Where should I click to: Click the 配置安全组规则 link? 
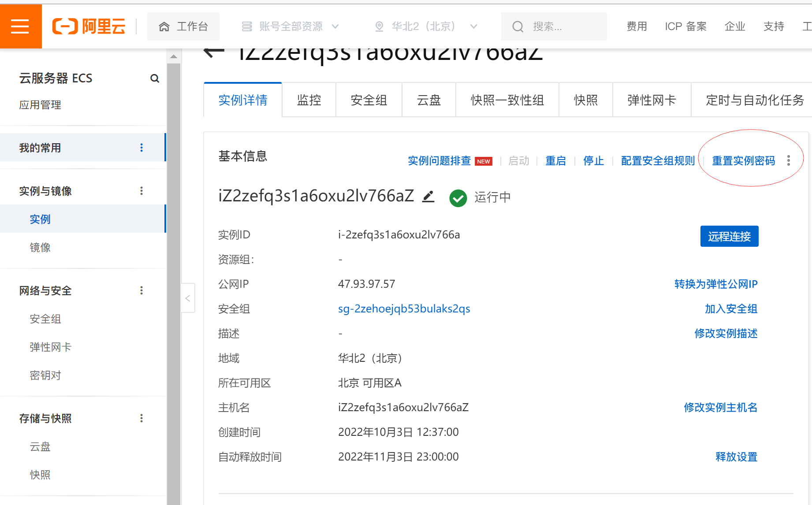pos(658,161)
